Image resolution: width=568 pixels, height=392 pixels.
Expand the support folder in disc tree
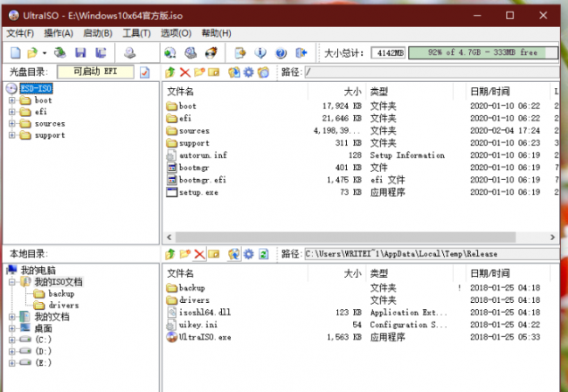pos(12,135)
